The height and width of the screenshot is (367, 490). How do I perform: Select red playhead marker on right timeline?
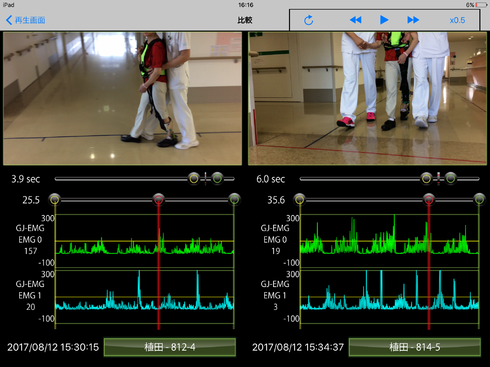(x=429, y=199)
